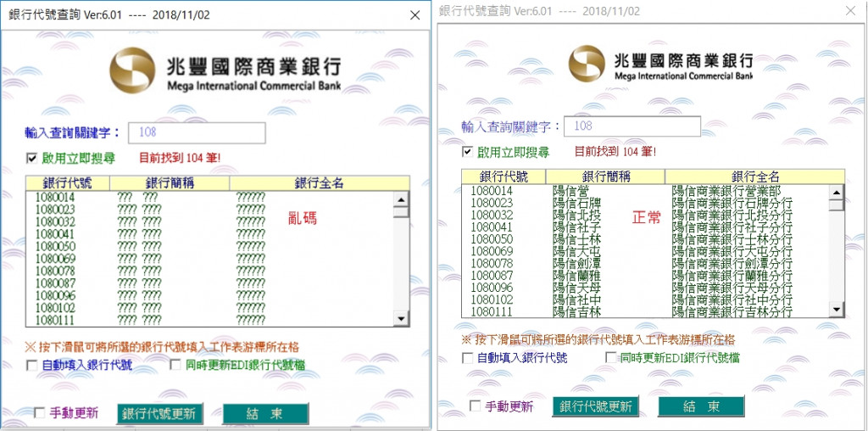This screenshot has width=868, height=431.
Task: Select row 1080102 in left window list
Action: [210, 307]
